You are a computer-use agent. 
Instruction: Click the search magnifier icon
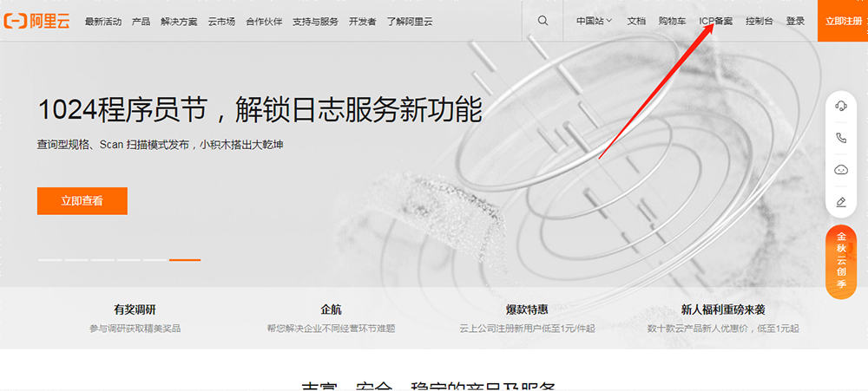pos(542,21)
